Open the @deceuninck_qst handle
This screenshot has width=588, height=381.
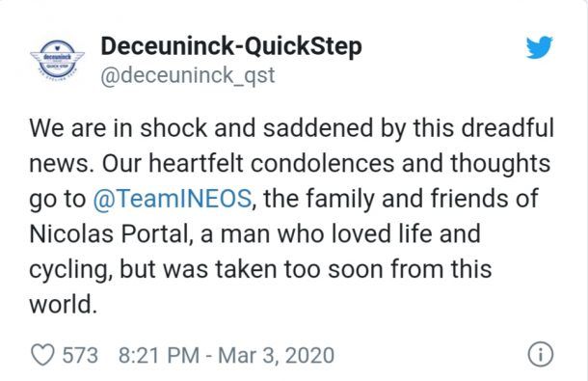click(x=188, y=75)
